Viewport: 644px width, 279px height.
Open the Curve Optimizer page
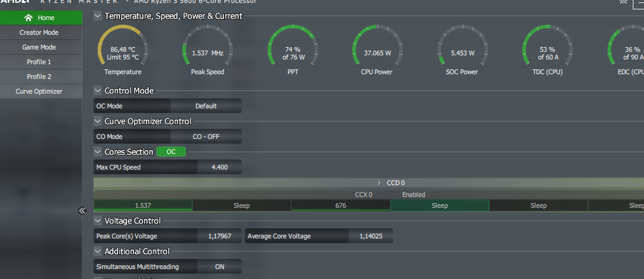(x=39, y=91)
